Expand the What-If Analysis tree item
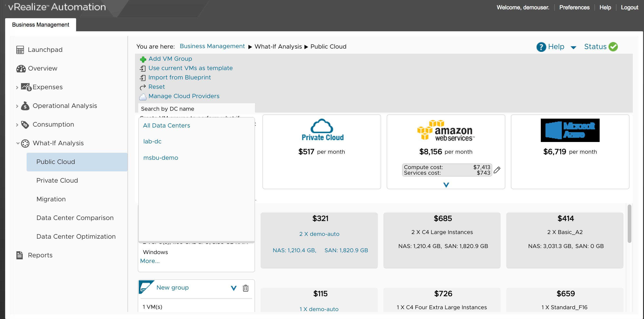 [x=17, y=143]
